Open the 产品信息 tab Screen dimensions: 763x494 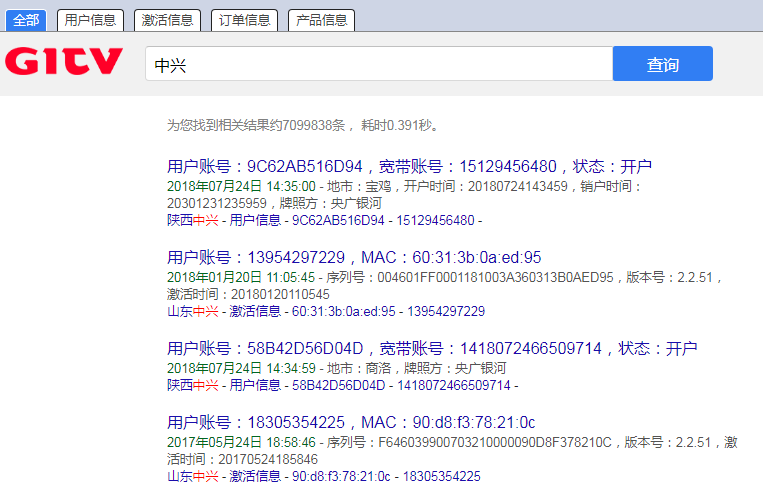coord(321,20)
